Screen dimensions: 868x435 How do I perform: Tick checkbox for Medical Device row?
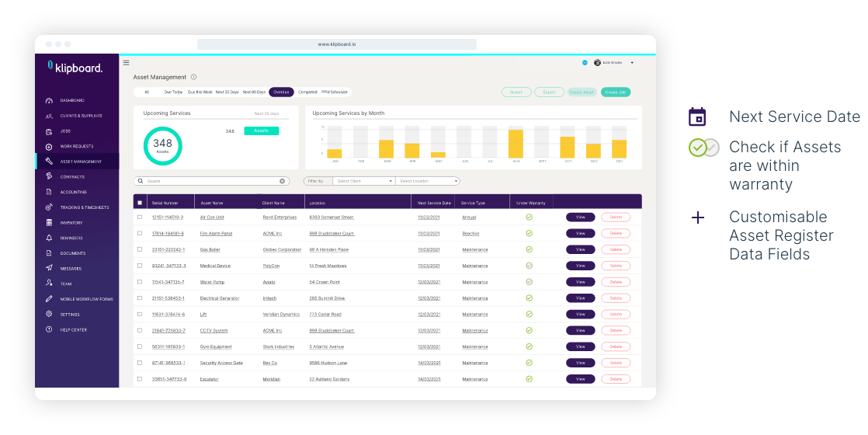[x=140, y=266]
